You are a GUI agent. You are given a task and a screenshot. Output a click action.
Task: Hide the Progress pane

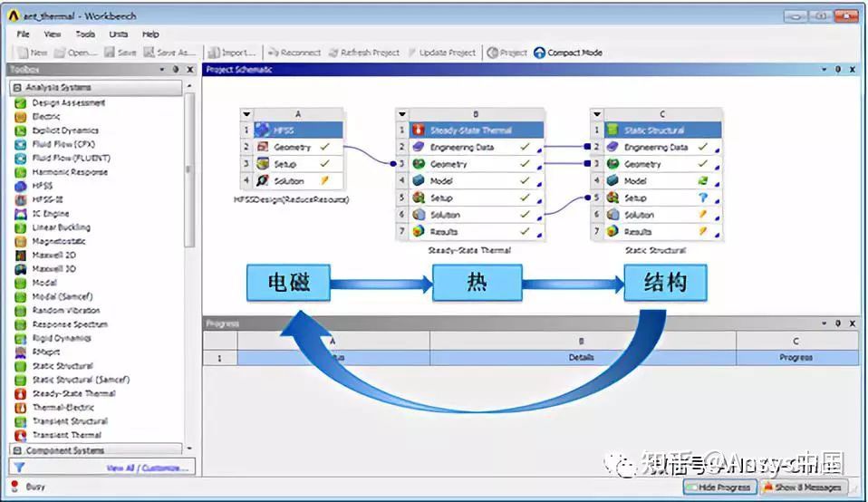pyautogui.click(x=719, y=488)
